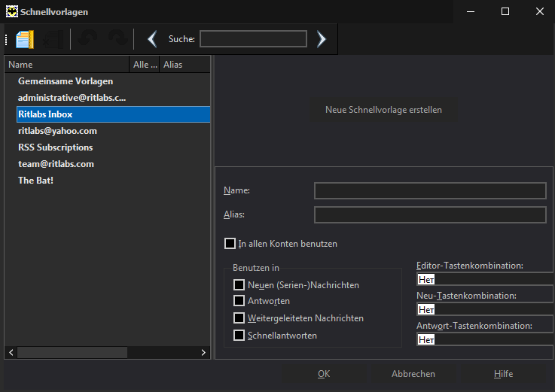
Task: Click the undo arrow icon
Action: coord(87,38)
